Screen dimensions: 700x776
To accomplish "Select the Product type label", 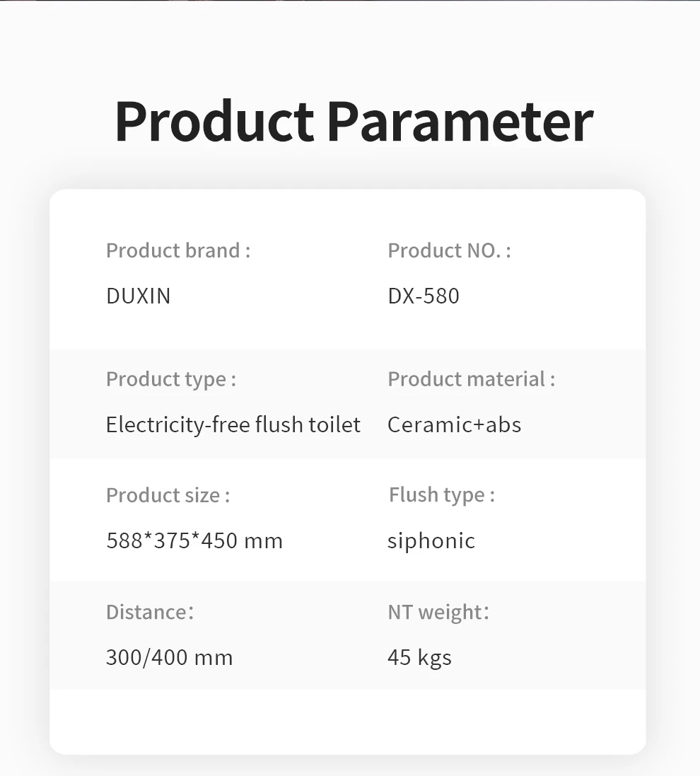I will 171,379.
